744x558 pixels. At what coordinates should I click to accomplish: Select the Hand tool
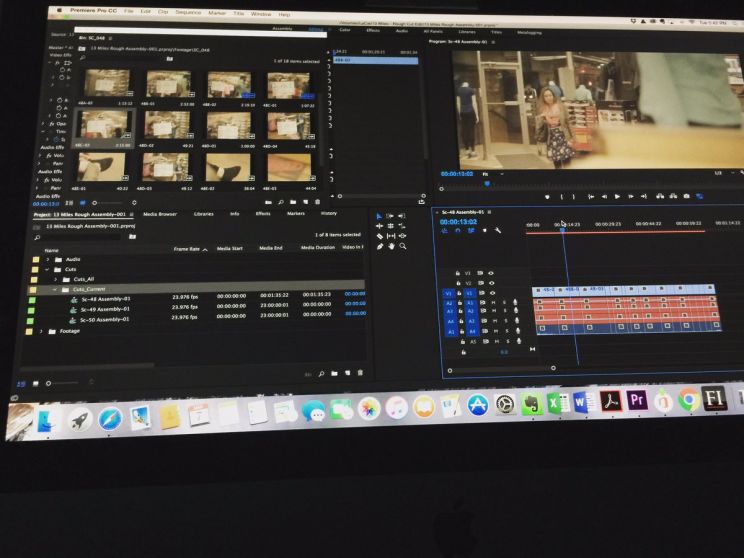click(391, 246)
